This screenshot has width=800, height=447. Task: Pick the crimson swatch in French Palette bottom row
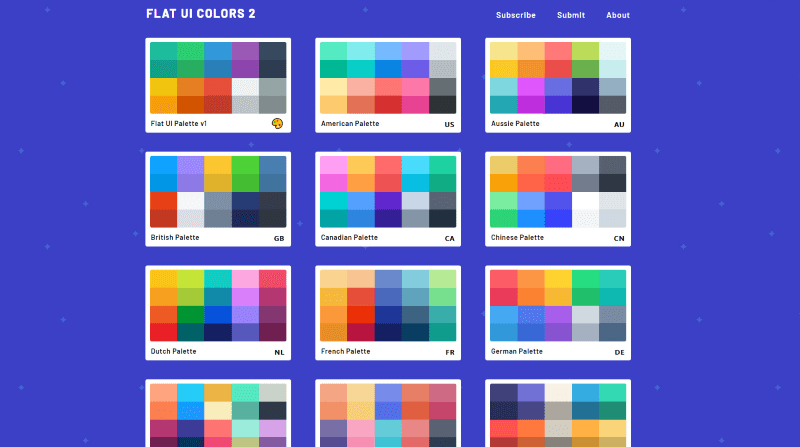361,332
